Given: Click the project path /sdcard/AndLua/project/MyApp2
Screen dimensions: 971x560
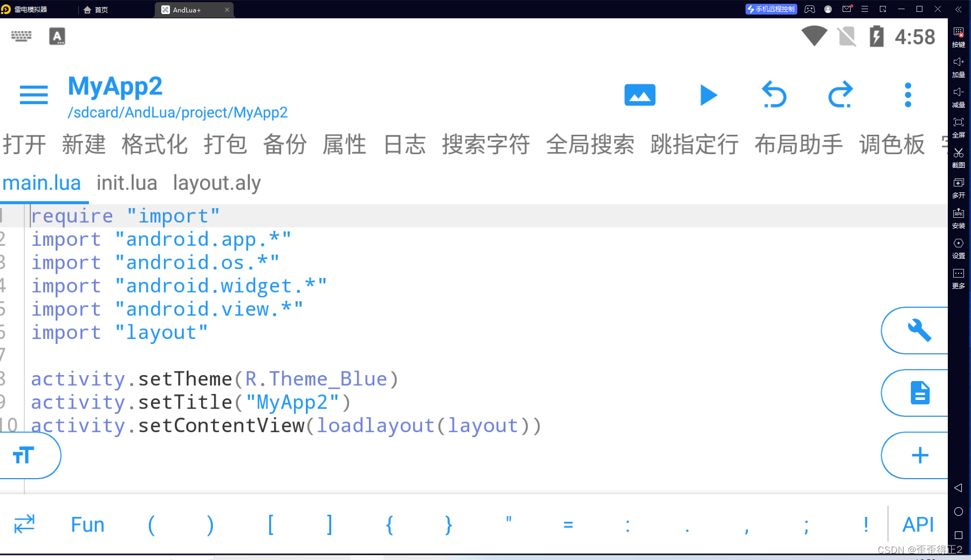Looking at the screenshot, I should (x=177, y=112).
